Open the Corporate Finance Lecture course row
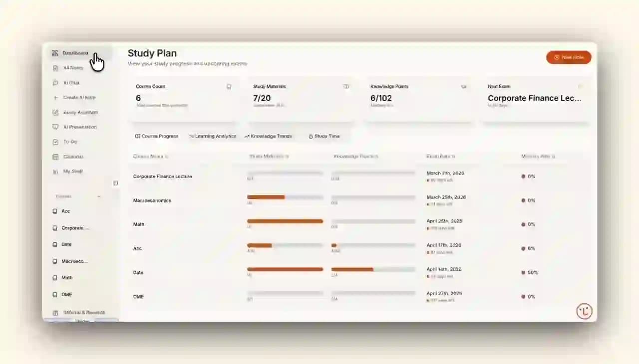Image resolution: width=639 pixels, height=364 pixels. 162,177
